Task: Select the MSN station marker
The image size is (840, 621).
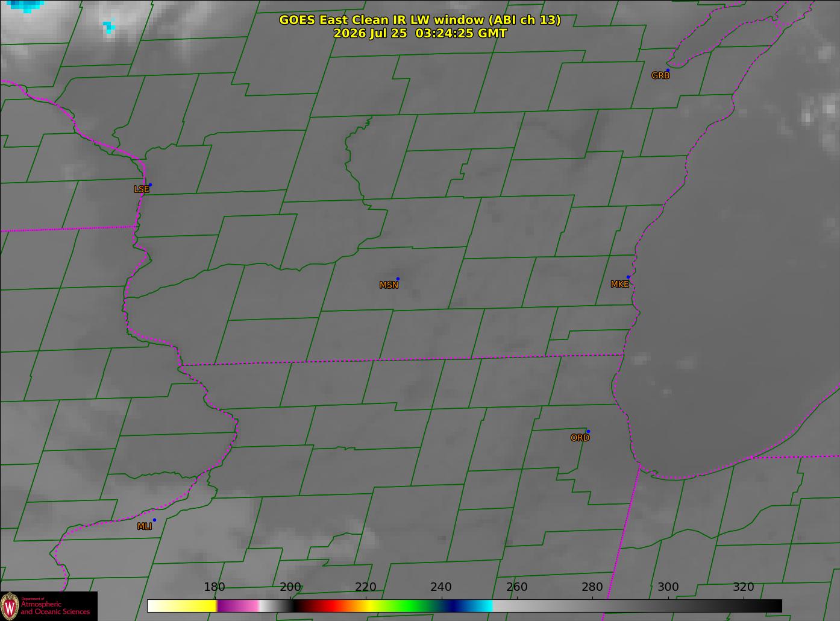Action: 398,279
